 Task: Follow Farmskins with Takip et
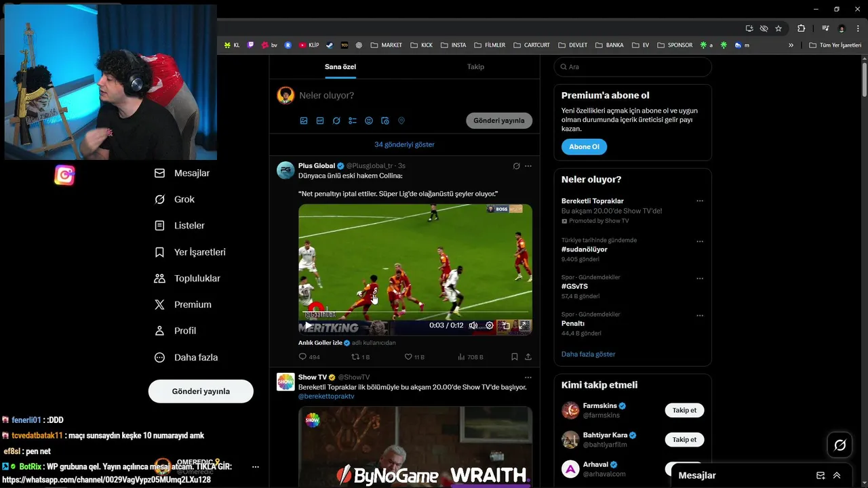coord(684,410)
